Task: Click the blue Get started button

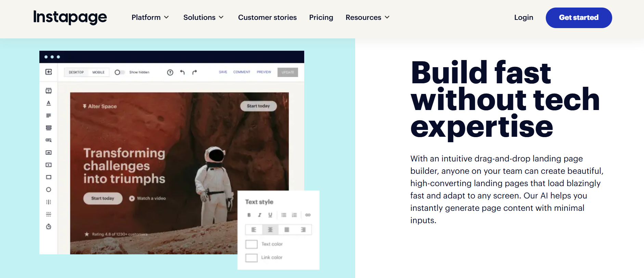Action: pyautogui.click(x=579, y=18)
